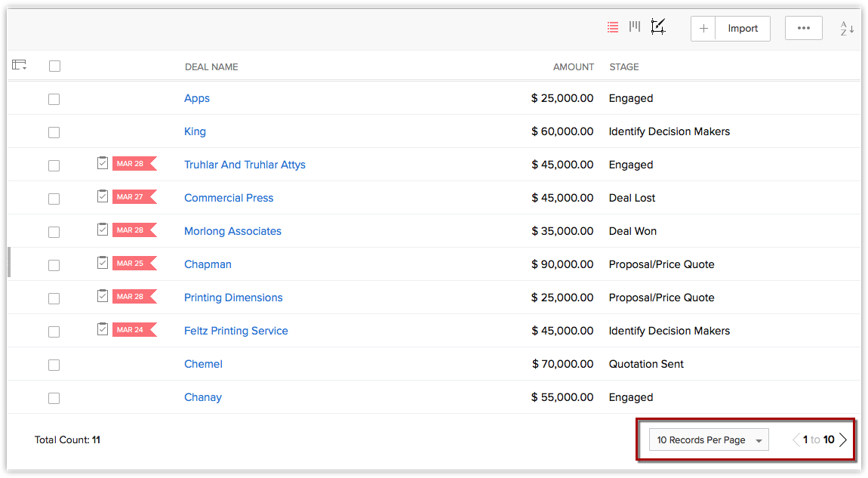The image size is (868, 478).
Task: Select the checkbox for the Chemel deal
Action: pyautogui.click(x=54, y=365)
